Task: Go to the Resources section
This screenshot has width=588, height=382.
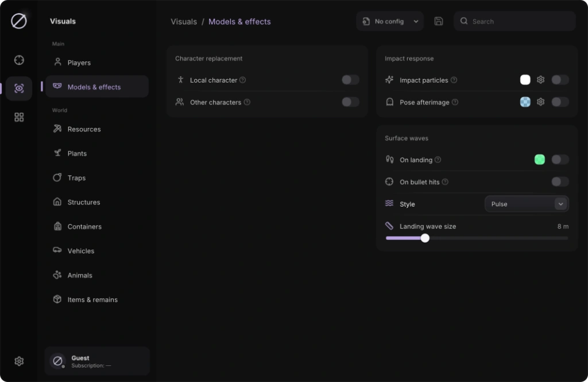Action: 97,129
